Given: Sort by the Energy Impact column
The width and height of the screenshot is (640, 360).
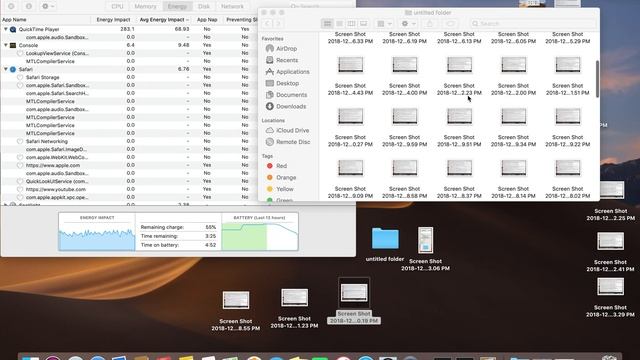Looking at the screenshot, I should tap(113, 20).
